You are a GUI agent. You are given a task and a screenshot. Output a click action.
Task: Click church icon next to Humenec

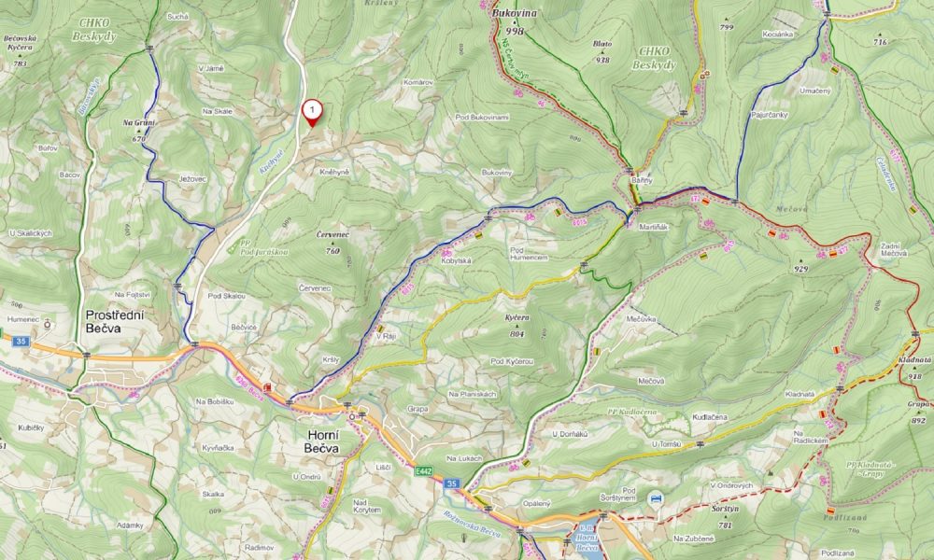point(47,324)
